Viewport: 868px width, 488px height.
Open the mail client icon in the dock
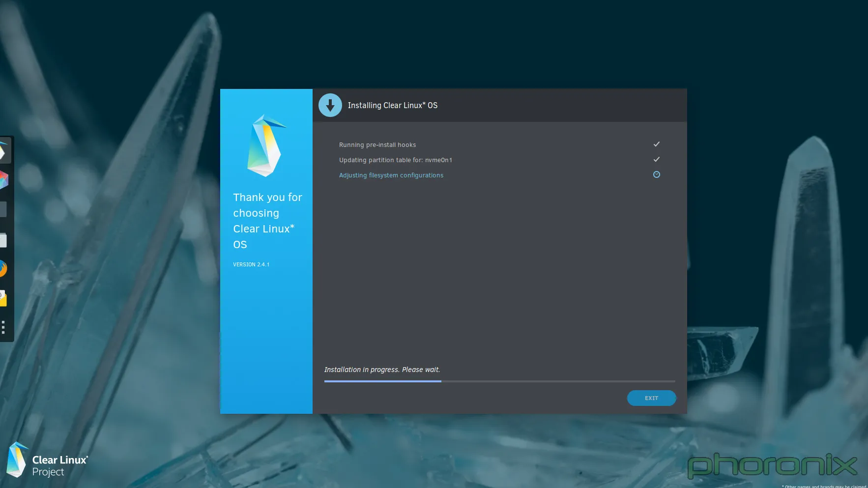click(4, 298)
